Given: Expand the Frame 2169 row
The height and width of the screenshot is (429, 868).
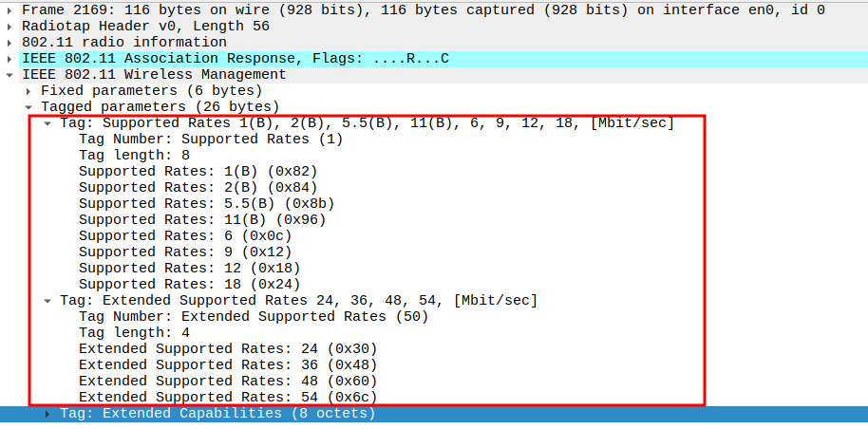Looking at the screenshot, I should point(9,10).
